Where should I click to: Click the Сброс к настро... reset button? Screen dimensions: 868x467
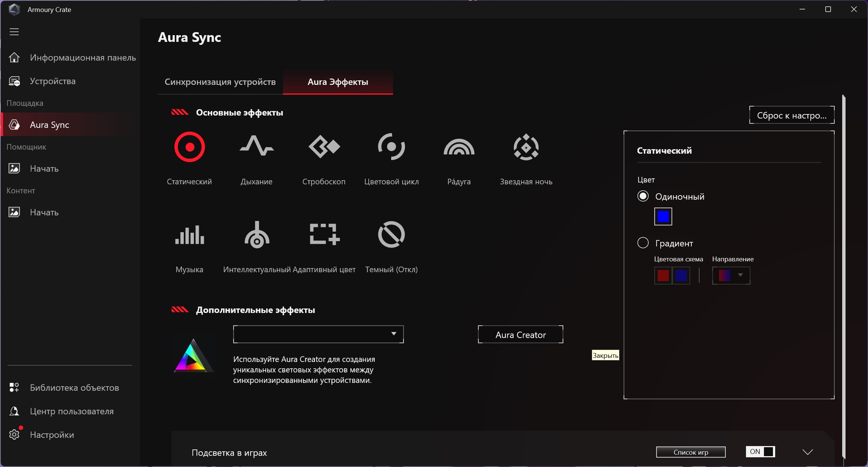click(792, 115)
